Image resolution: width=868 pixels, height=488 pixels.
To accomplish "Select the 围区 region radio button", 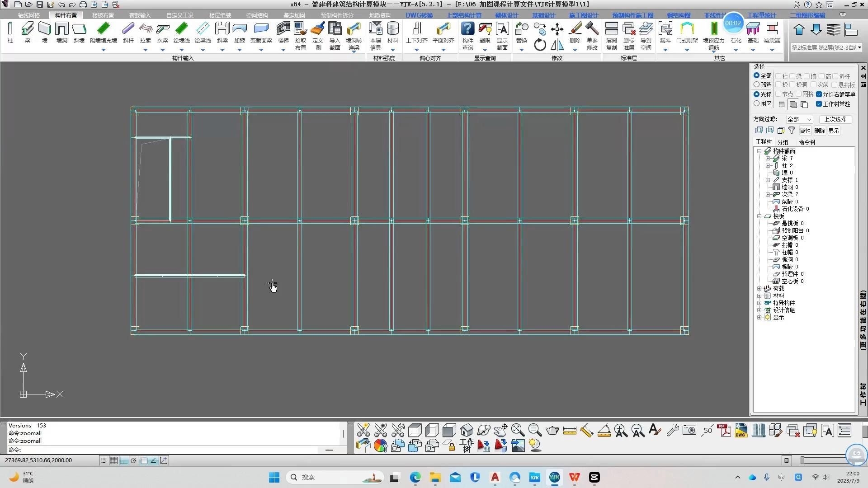I will (756, 103).
